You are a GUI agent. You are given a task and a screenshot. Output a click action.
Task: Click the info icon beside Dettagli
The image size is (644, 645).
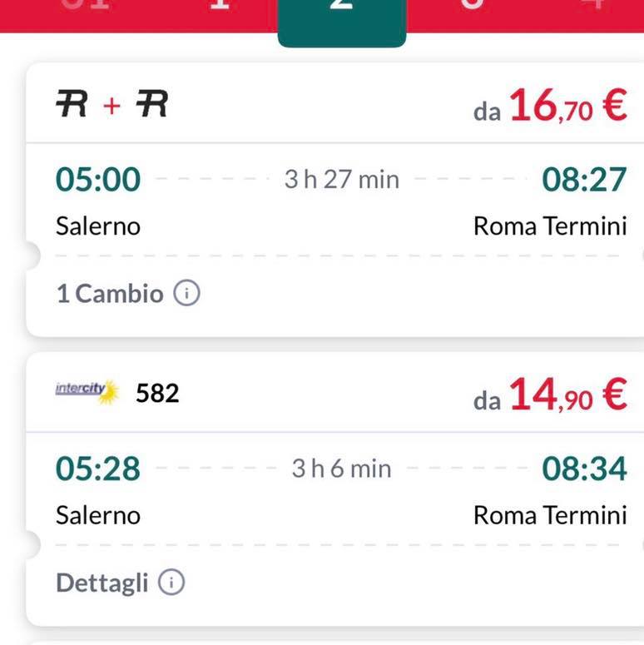[171, 583]
